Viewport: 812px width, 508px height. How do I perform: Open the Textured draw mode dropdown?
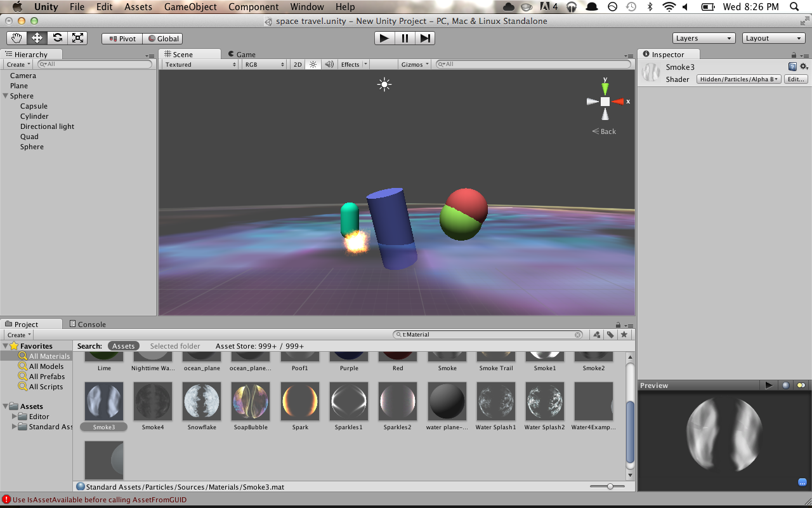coord(199,64)
